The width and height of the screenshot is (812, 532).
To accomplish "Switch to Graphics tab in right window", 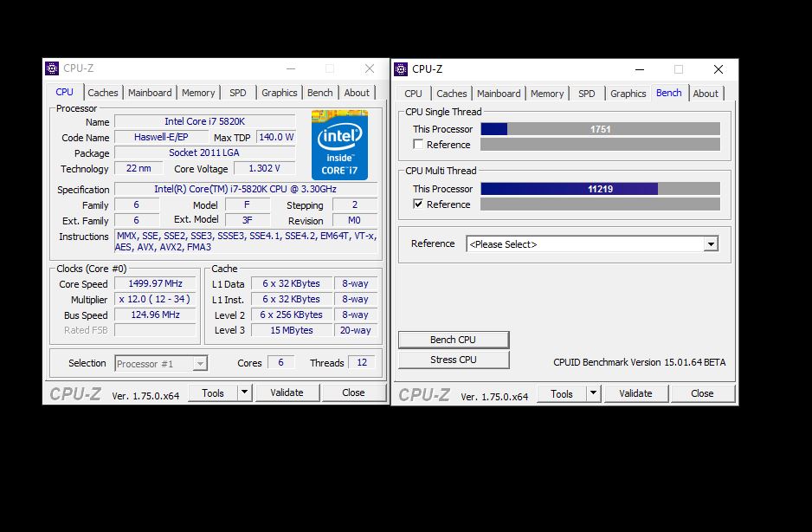I will coord(628,94).
